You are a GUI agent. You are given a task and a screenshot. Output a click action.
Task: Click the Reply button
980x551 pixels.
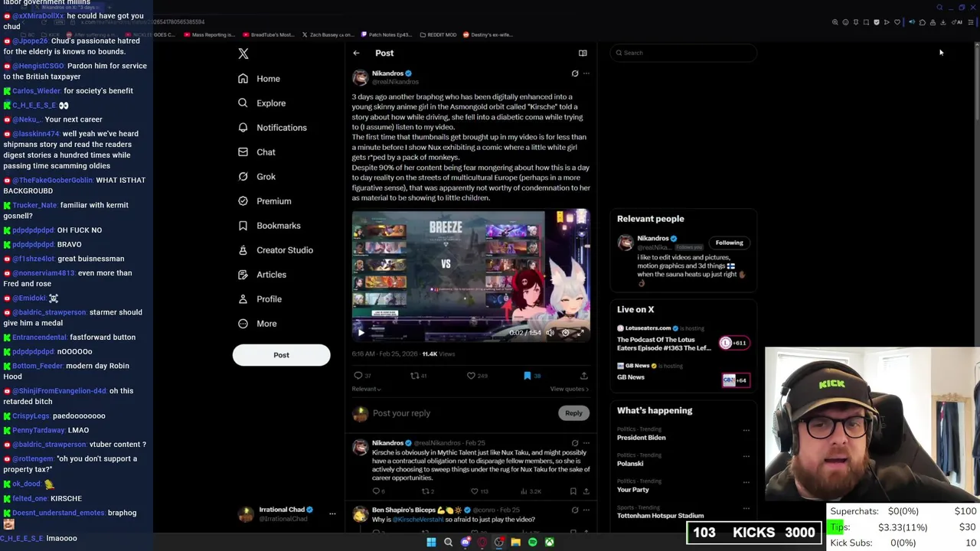[x=573, y=413]
